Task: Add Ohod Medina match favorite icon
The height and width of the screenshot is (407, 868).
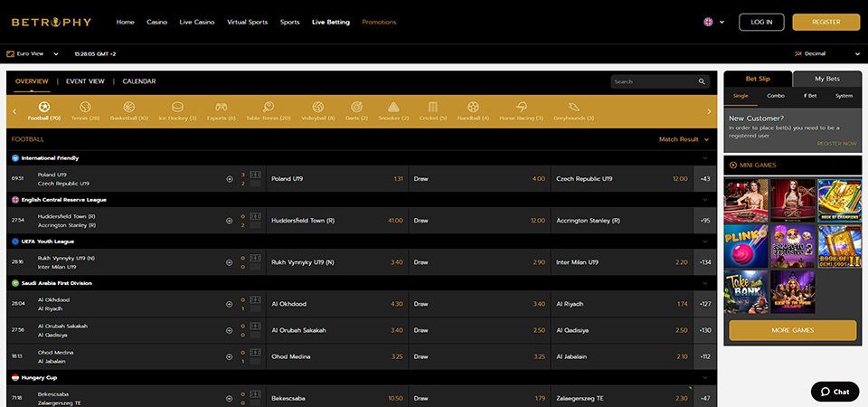Action: [229, 357]
